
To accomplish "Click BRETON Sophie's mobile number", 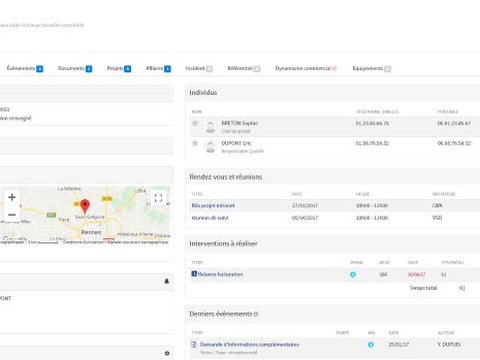I will coord(454,123).
